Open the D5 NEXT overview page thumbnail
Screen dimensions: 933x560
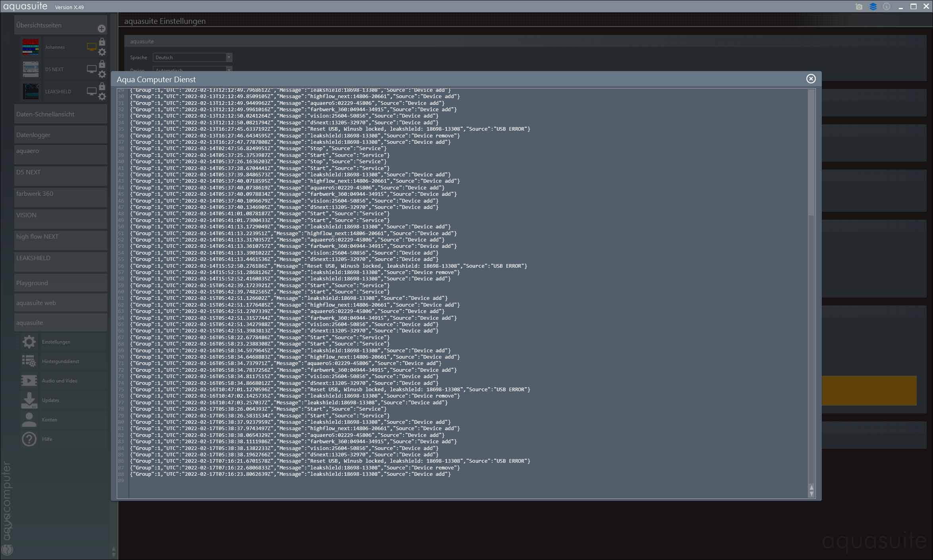click(x=31, y=69)
